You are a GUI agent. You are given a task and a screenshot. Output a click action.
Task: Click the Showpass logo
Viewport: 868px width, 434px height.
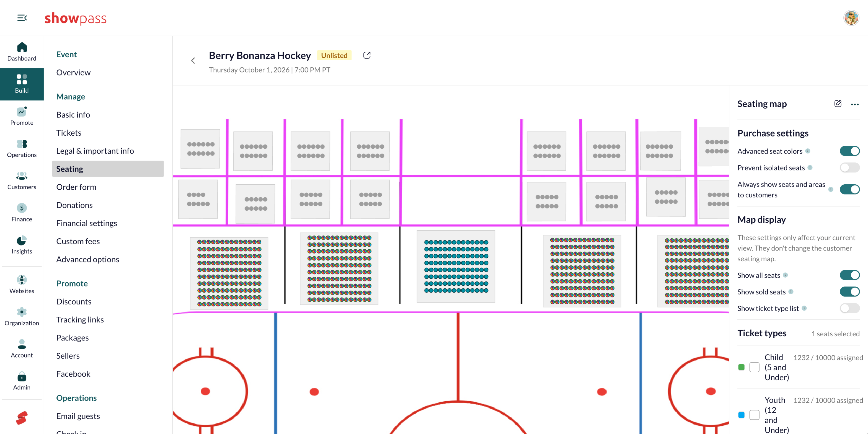tap(76, 18)
